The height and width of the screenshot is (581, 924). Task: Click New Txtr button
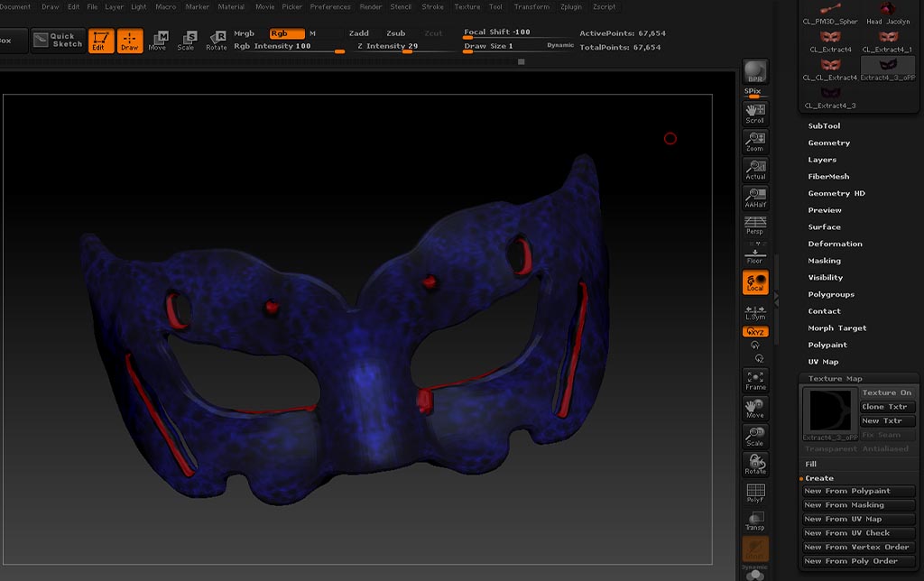(x=887, y=420)
